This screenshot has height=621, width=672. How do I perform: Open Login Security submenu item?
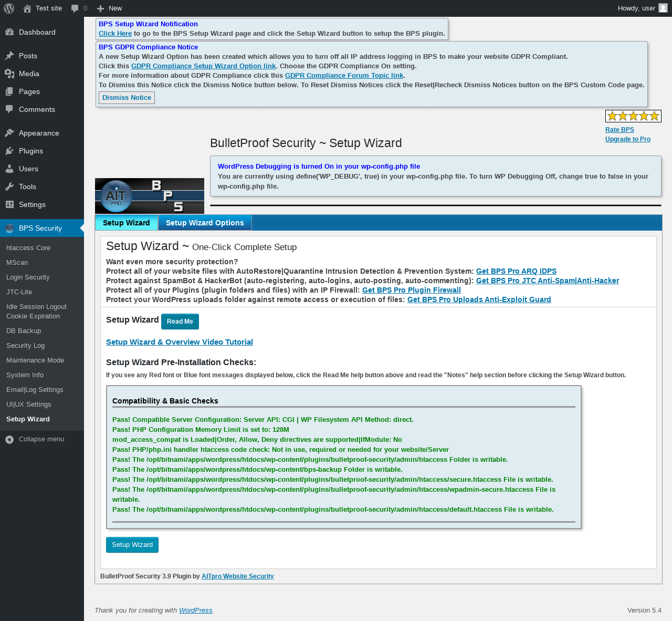28,277
